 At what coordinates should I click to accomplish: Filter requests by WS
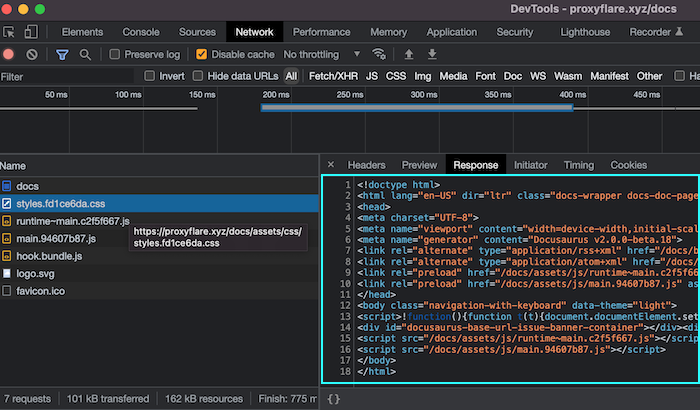[538, 76]
